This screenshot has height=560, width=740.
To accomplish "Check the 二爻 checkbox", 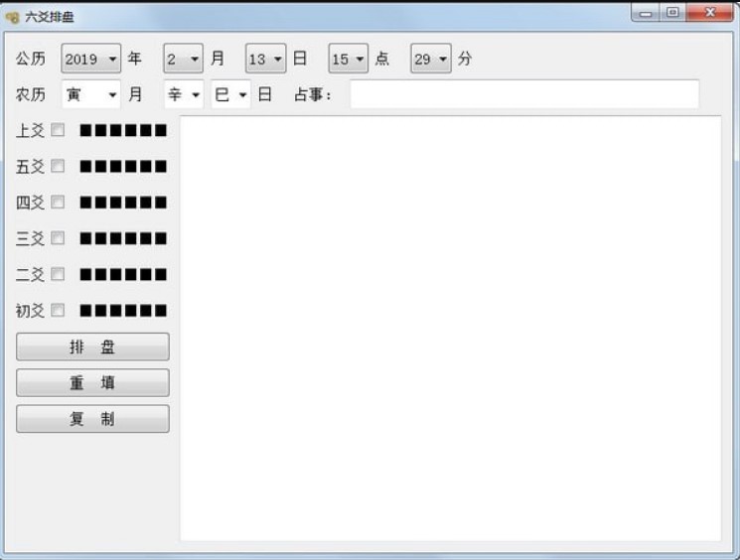I will [58, 274].
